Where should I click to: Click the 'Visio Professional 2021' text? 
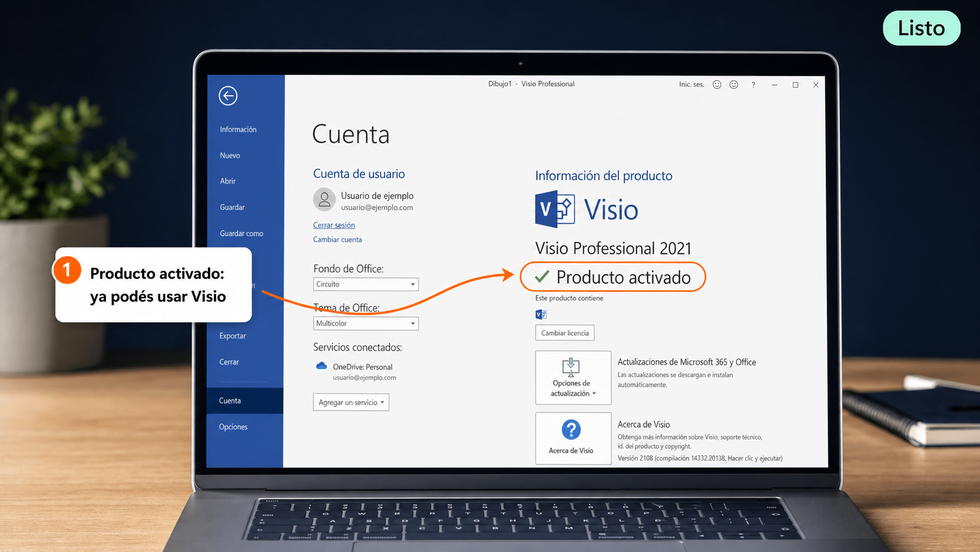click(613, 248)
